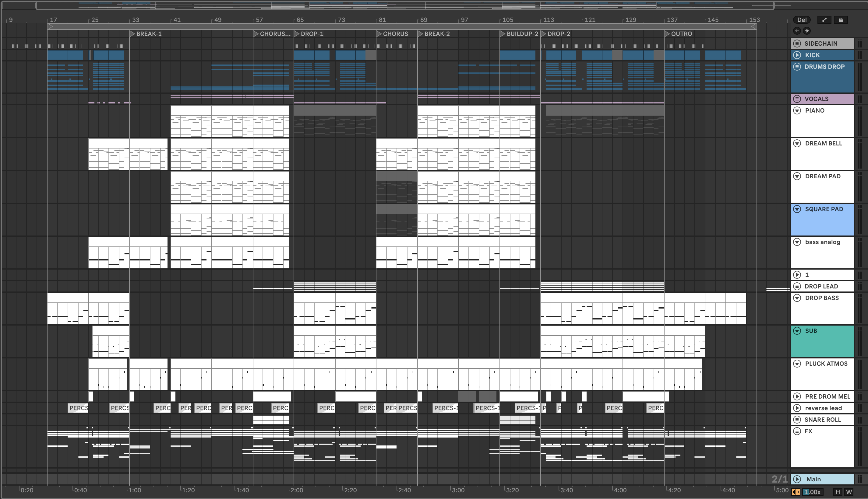Click the DRUMS DROP group icon
This screenshot has height=499, width=868.
coord(797,67)
